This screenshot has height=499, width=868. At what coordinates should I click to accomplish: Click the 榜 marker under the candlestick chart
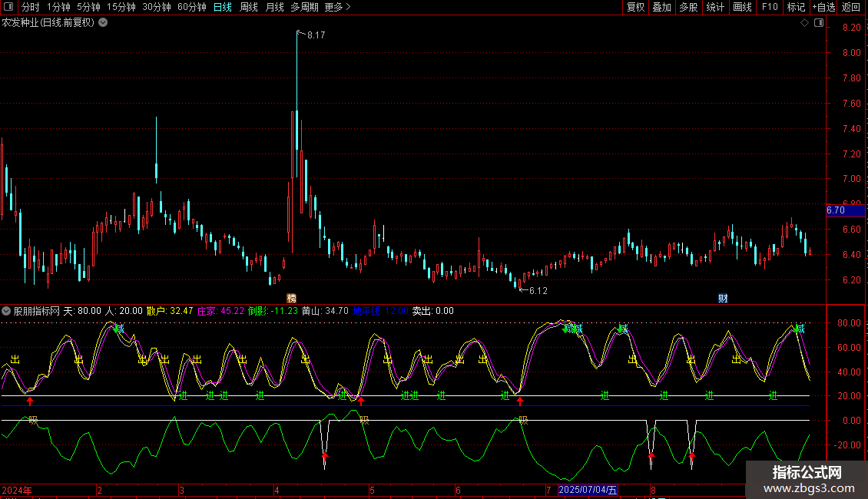[x=291, y=298]
